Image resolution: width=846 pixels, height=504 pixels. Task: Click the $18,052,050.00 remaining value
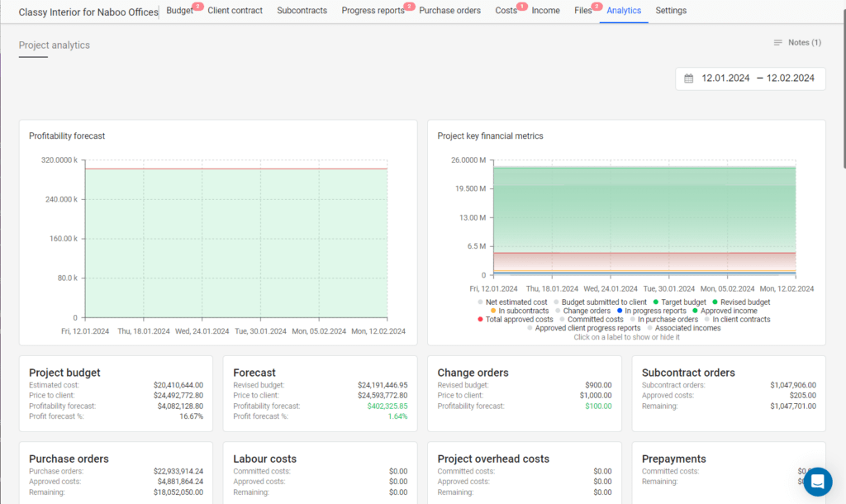click(x=178, y=492)
